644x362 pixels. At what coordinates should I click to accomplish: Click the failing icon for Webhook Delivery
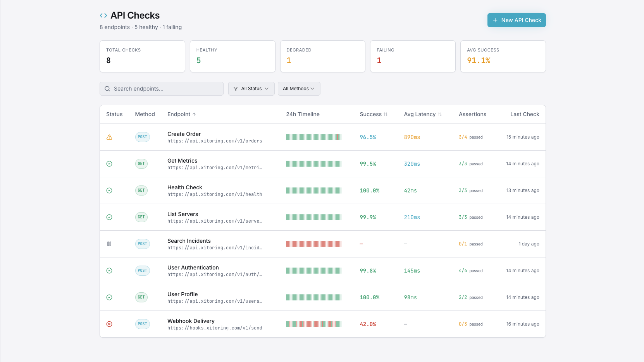[109, 324]
